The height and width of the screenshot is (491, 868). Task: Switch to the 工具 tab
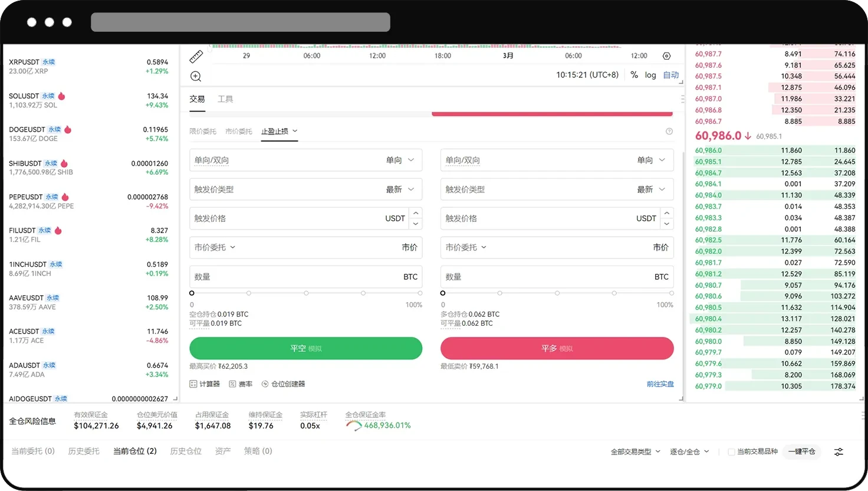pyautogui.click(x=225, y=99)
